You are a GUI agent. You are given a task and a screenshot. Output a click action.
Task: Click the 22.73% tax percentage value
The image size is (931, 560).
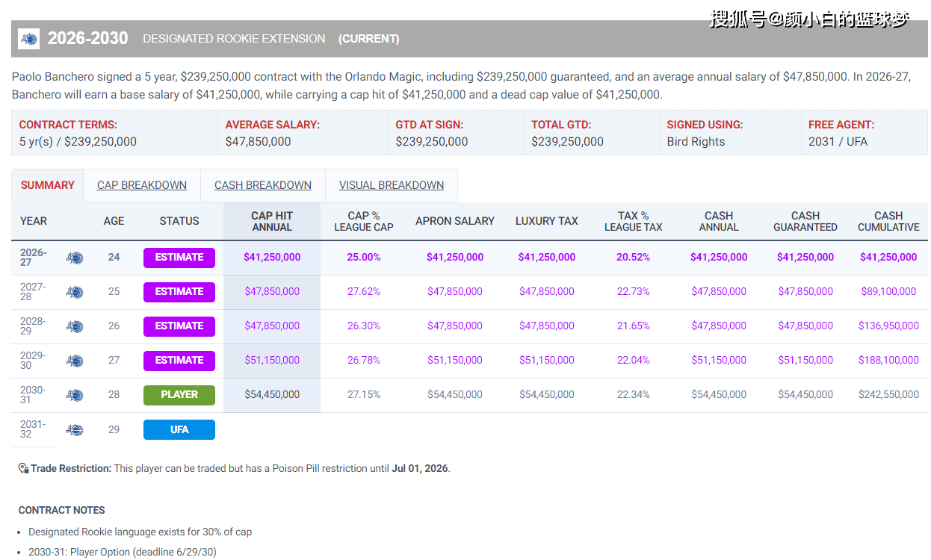(634, 292)
